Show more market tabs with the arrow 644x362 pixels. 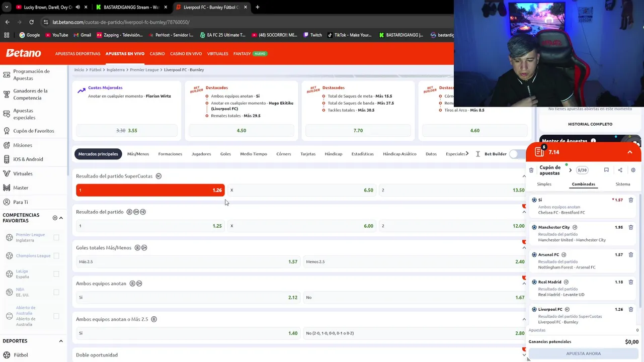pyautogui.click(x=467, y=154)
